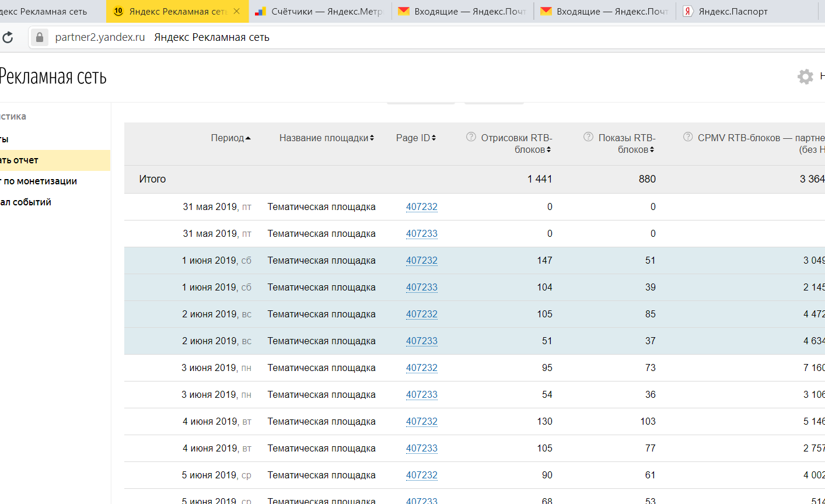Screen dimensions: 825x504
Task: Open Page ID 407233 for 3 июня 2019
Action: point(422,395)
